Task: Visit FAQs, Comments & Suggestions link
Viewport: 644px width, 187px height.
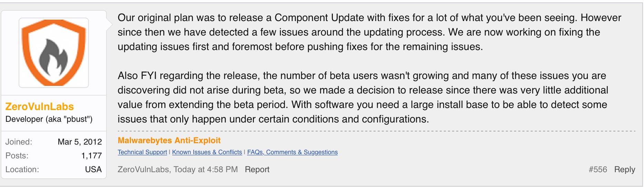Action: (292, 152)
